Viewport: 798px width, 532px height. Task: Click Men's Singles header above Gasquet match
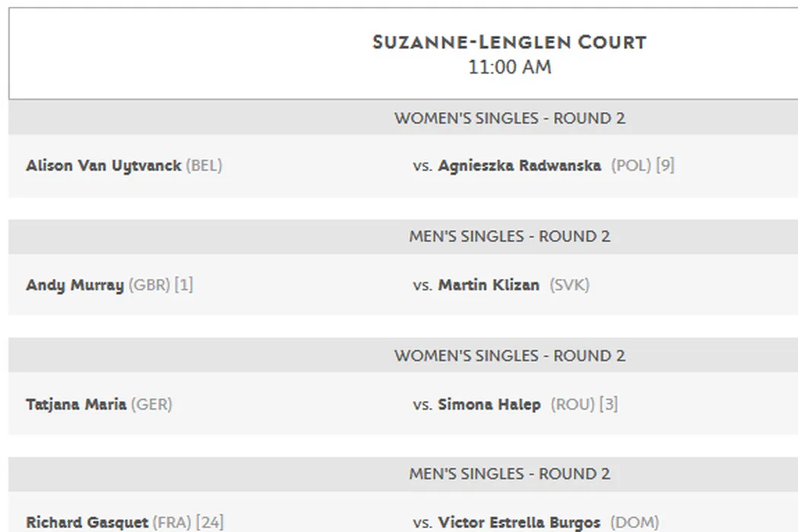click(509, 473)
